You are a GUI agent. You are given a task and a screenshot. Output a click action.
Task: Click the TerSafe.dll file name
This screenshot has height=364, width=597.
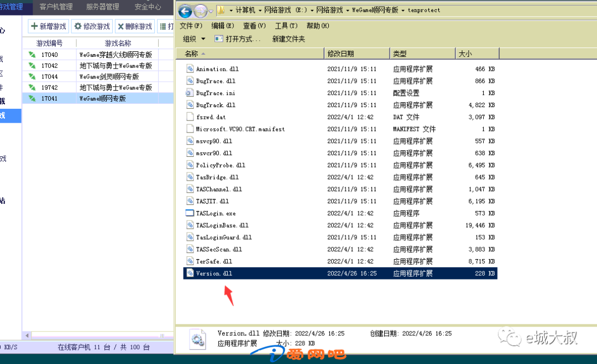214,261
